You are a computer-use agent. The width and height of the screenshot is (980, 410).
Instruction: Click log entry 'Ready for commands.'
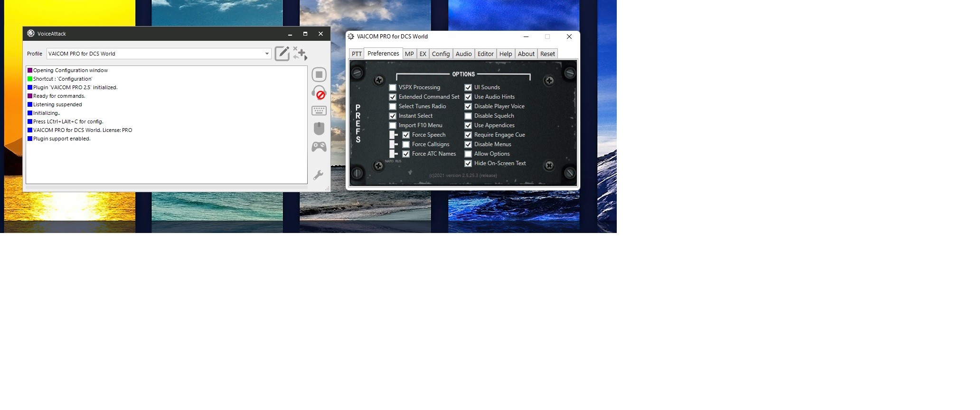tap(59, 96)
